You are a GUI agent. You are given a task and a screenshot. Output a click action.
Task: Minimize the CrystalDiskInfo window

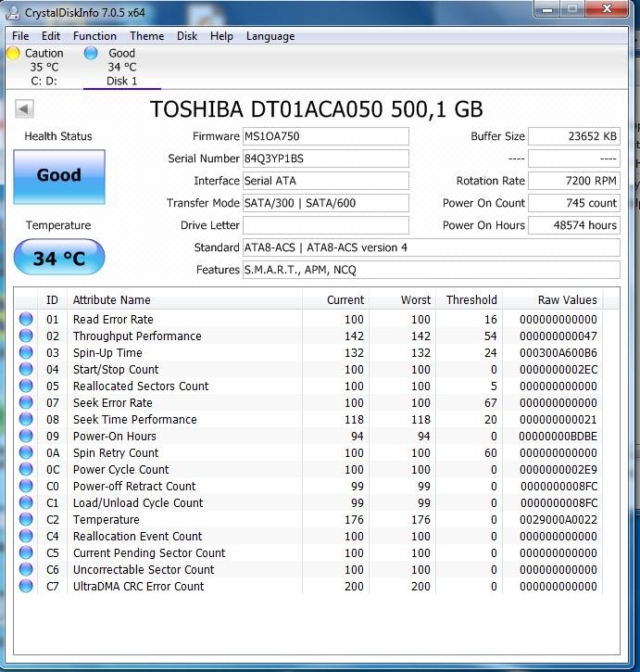547,9
